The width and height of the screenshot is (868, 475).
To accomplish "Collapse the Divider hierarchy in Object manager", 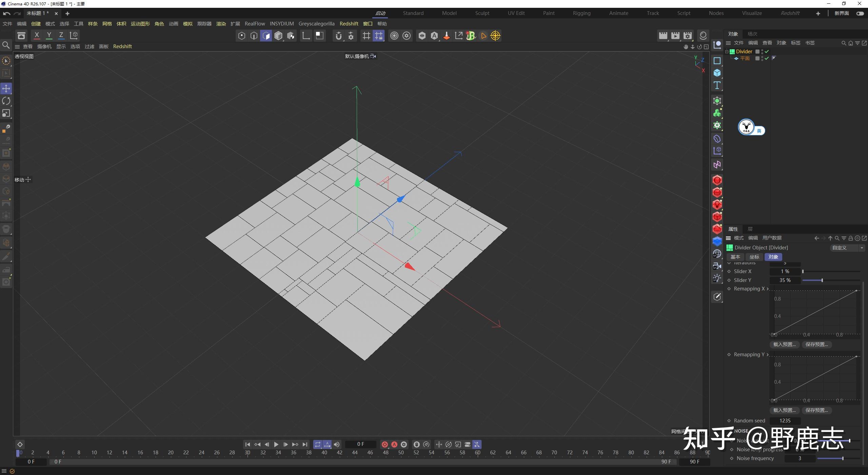I will (x=727, y=52).
